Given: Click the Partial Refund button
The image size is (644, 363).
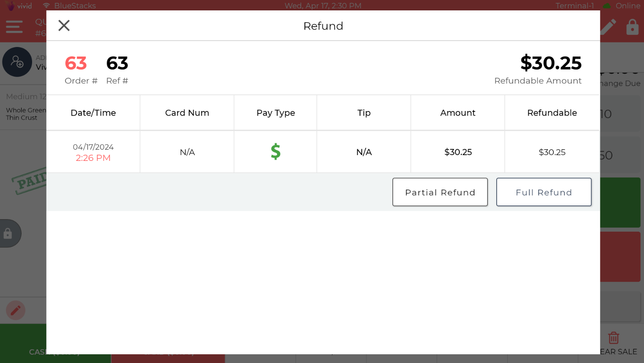Looking at the screenshot, I should point(440,192).
